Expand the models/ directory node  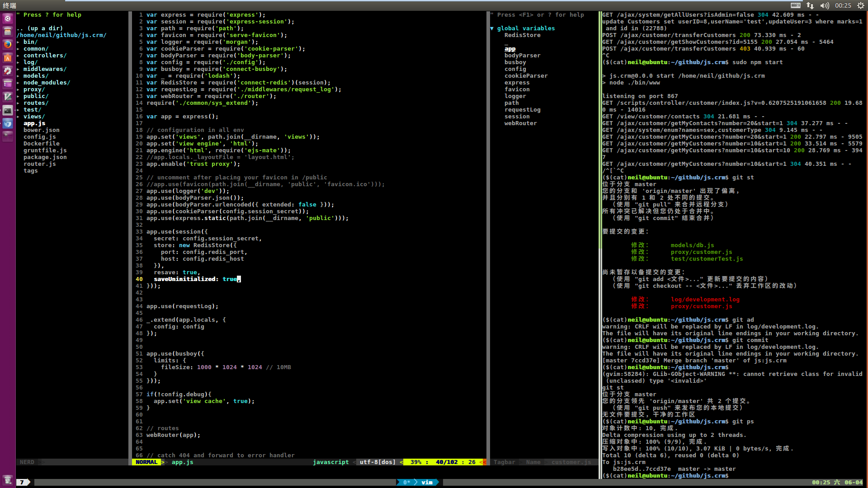(36, 76)
